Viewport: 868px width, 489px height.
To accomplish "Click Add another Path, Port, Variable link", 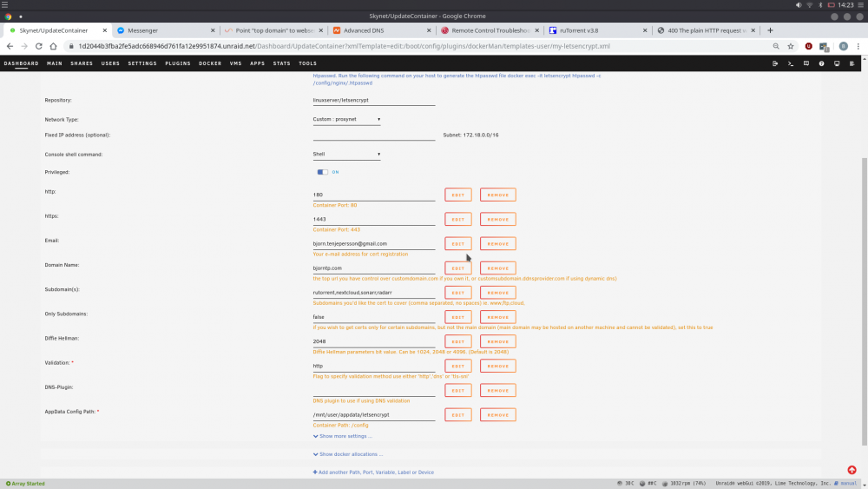I will point(373,472).
